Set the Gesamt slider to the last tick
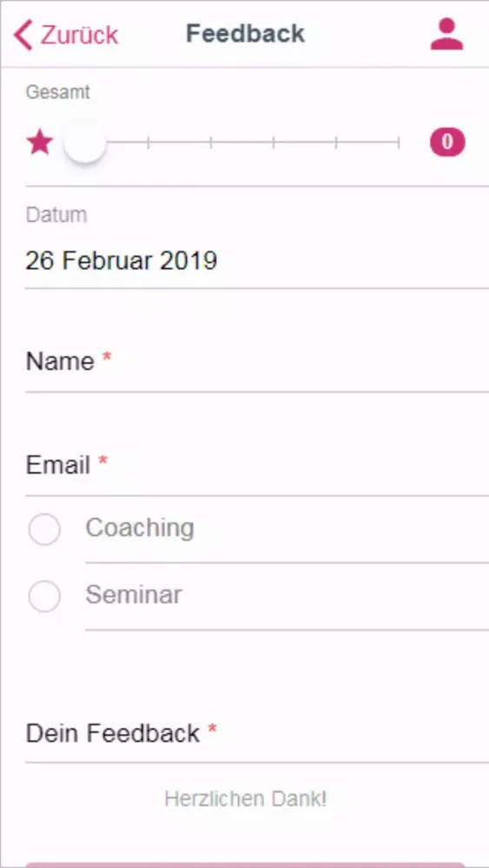 point(399,143)
